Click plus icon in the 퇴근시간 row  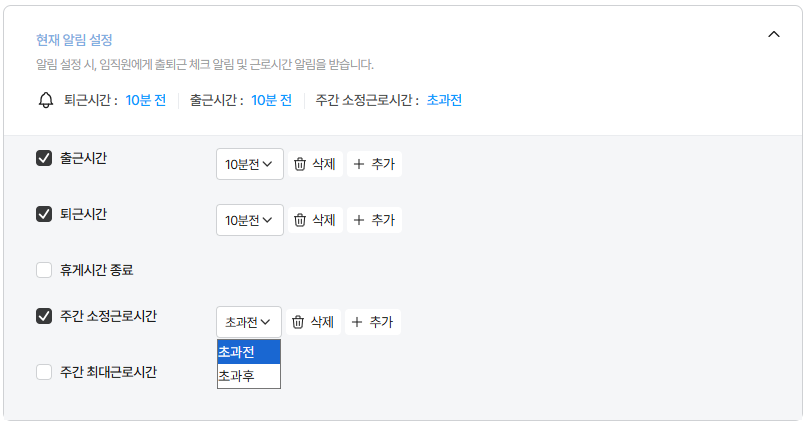[359, 220]
